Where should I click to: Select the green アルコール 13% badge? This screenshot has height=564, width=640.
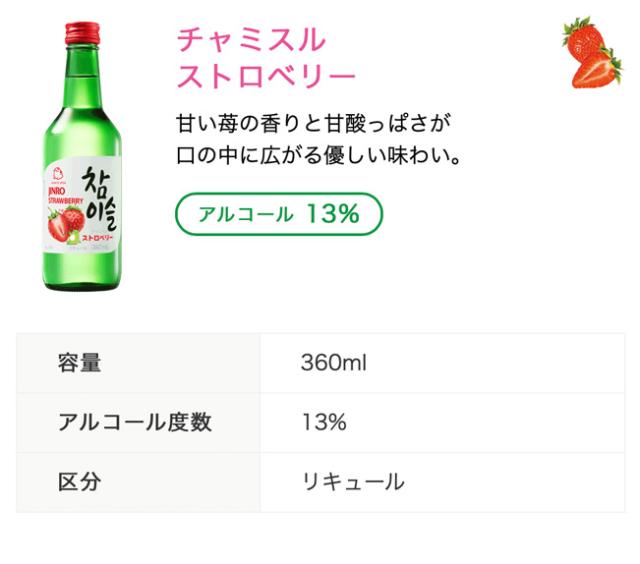pyautogui.click(x=278, y=214)
